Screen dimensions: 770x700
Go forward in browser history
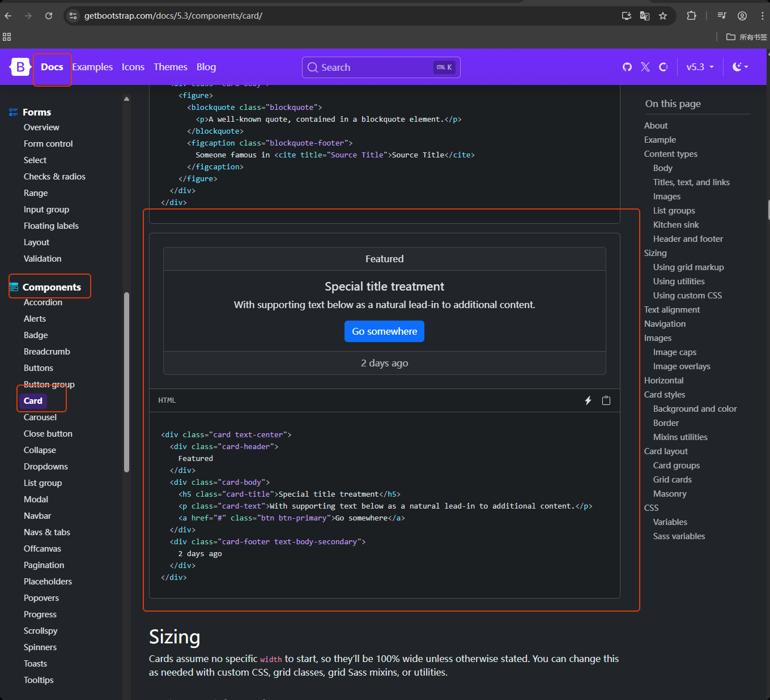[x=28, y=16]
